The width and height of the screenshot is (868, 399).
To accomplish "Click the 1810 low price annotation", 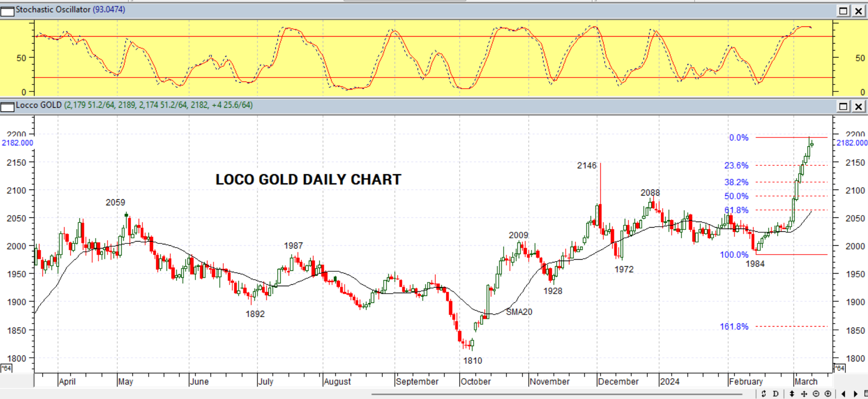I will point(472,360).
